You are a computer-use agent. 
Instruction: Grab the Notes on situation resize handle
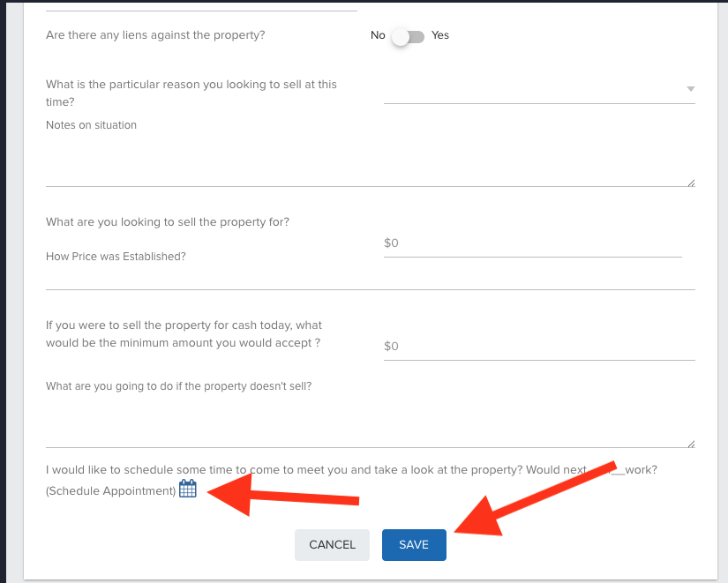690,183
